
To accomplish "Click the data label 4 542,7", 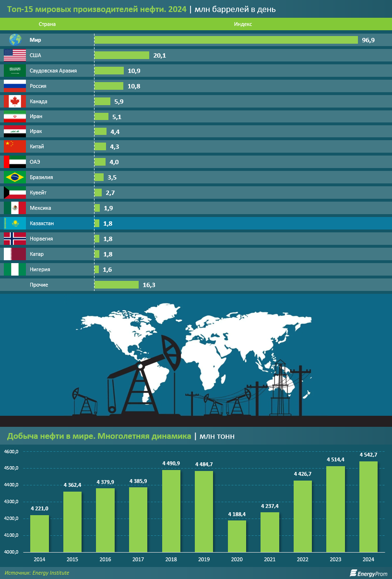I will [368, 455].
